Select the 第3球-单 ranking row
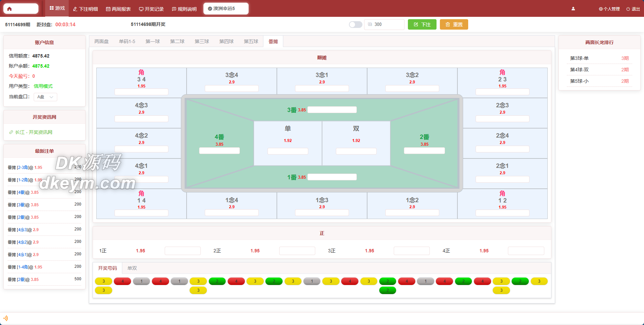This screenshot has height=325, width=644. point(599,58)
